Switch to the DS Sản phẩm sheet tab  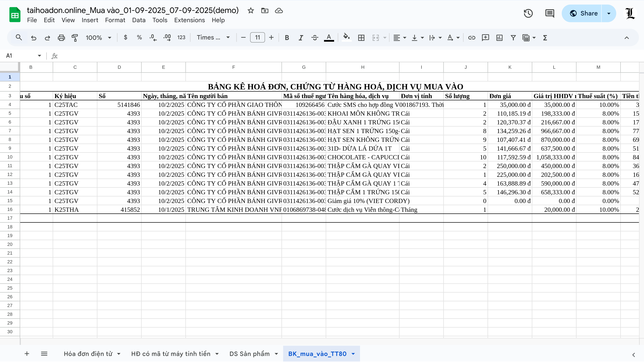[249, 354]
